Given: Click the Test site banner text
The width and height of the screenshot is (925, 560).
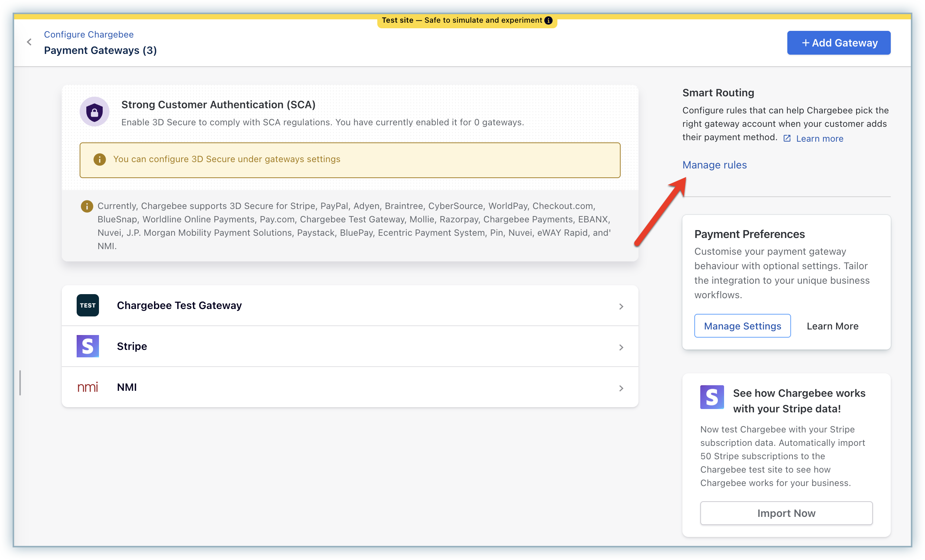Looking at the screenshot, I should pos(462,20).
